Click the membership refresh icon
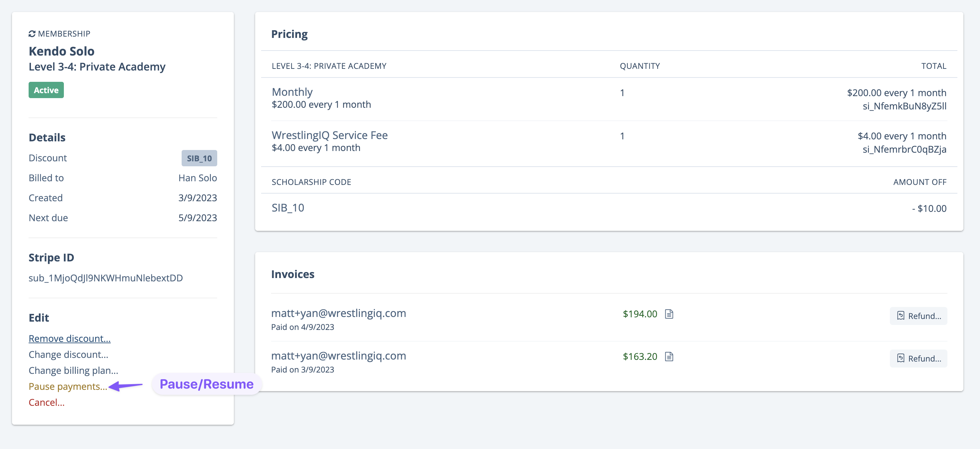 [32, 34]
